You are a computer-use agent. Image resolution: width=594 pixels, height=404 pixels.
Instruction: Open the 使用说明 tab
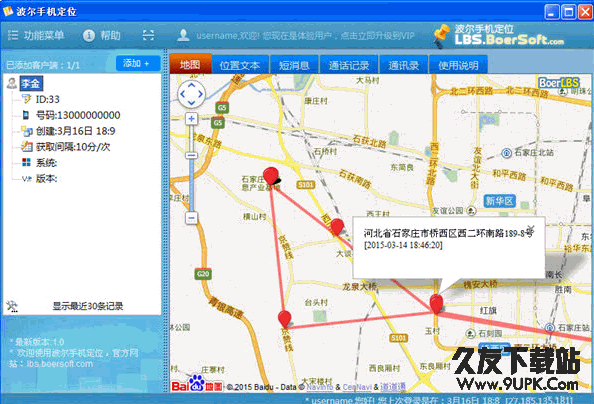(x=458, y=65)
